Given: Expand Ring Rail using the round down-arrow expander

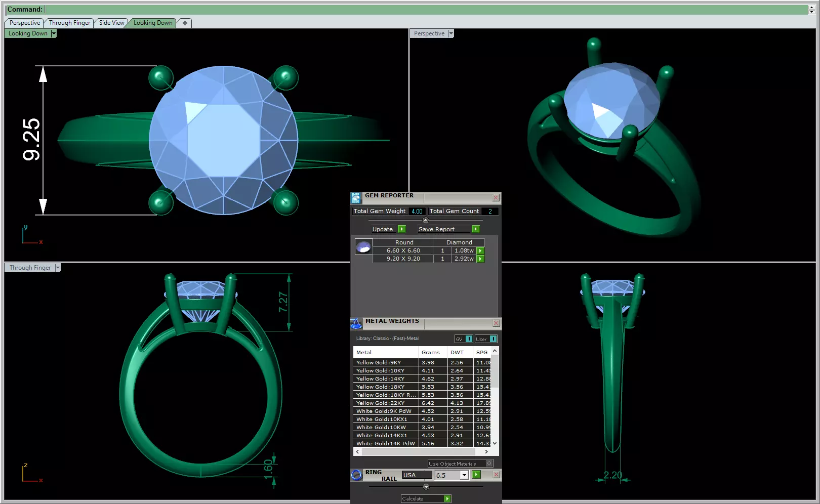Looking at the screenshot, I should pos(426,487).
